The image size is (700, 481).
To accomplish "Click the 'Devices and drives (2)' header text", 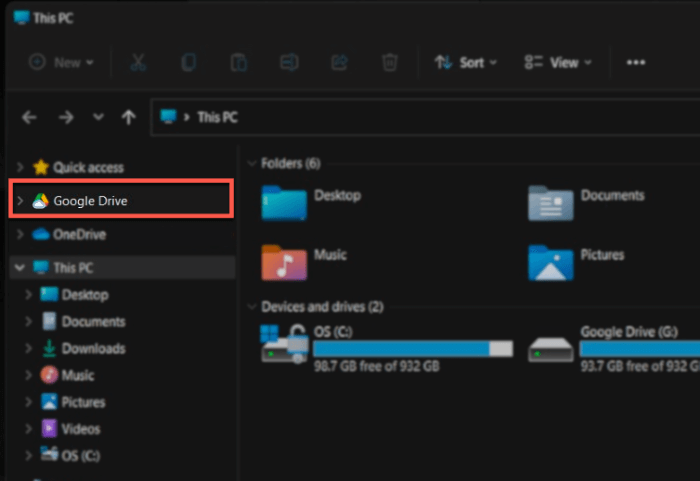I will (x=322, y=306).
